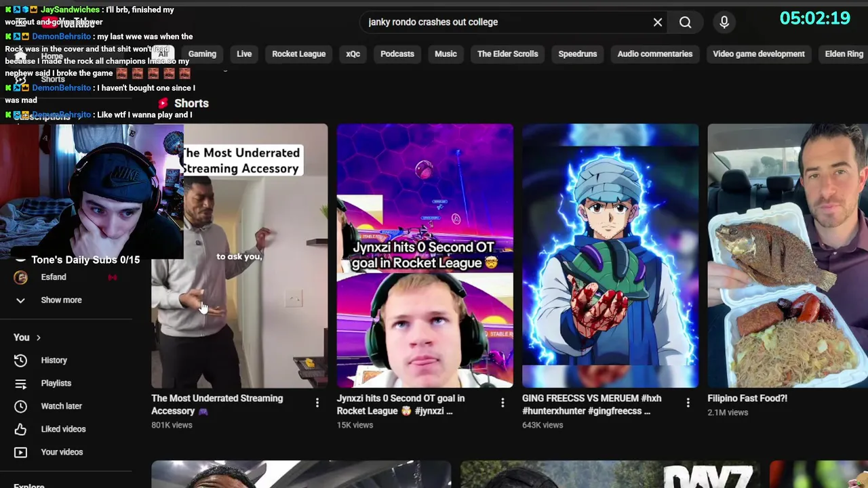Clear the search box with the X icon
The image size is (868, 488).
(x=658, y=22)
